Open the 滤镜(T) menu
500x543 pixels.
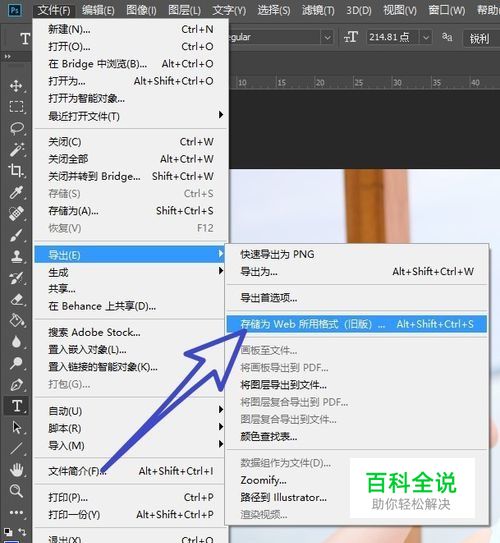[318, 10]
